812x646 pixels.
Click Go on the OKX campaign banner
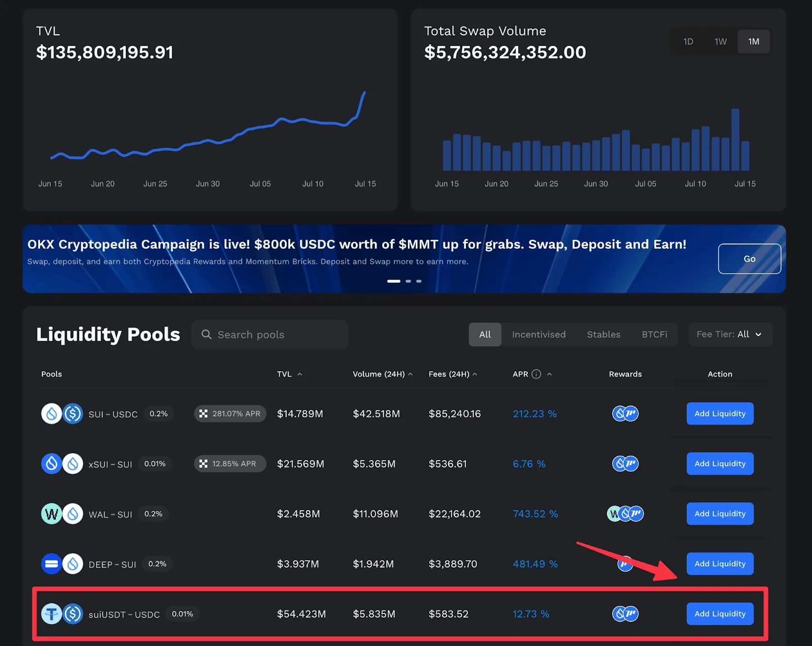tap(750, 259)
